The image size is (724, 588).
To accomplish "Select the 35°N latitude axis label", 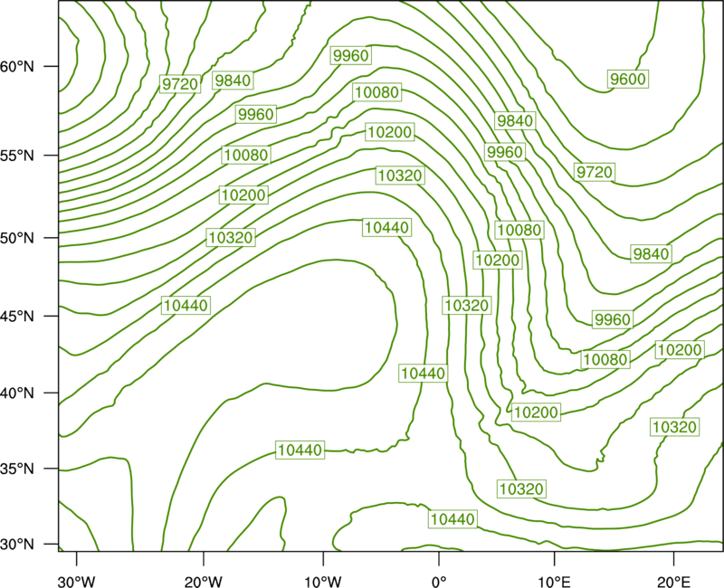I will pos(17,469).
